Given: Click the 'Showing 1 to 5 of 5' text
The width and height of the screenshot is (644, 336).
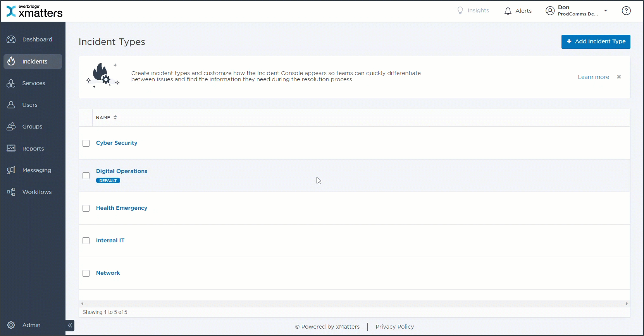Looking at the screenshot, I should 105,312.
